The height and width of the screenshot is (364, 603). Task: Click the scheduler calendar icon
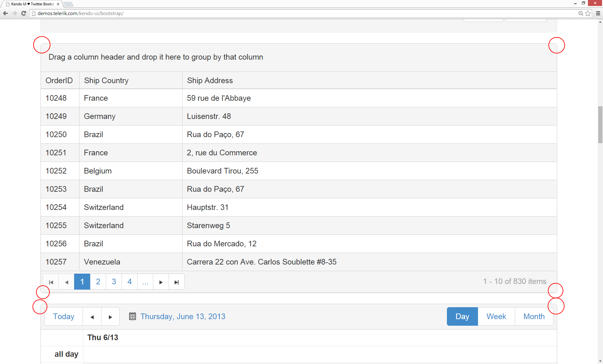(133, 316)
